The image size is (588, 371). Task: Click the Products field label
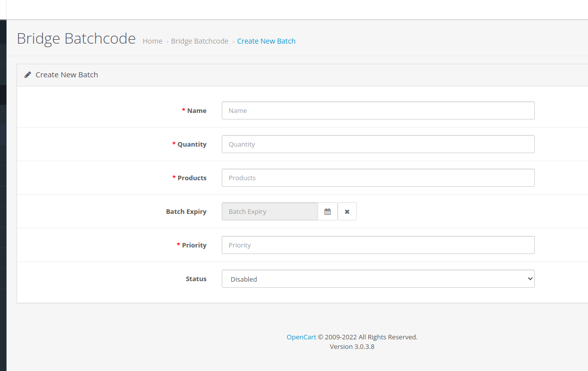[192, 178]
